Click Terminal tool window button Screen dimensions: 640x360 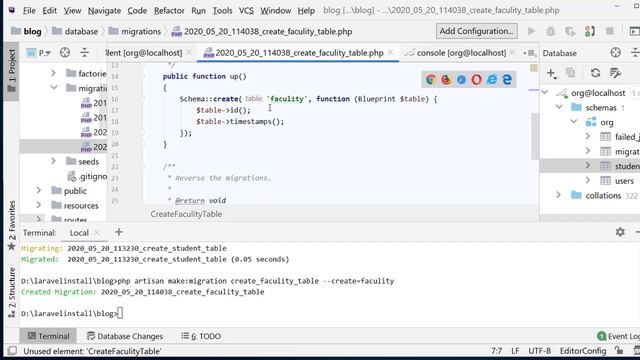pos(48,336)
